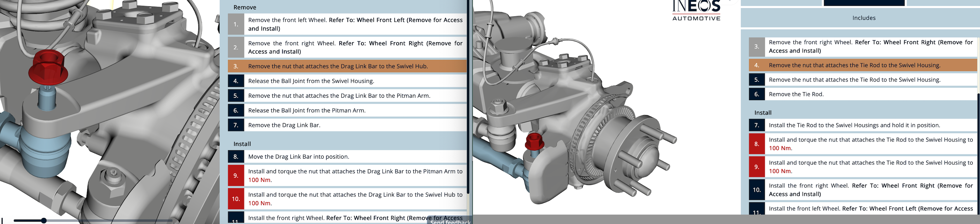This screenshot has height=224, width=980.
Task: Open the Send feedback button
Action: click(450, 222)
